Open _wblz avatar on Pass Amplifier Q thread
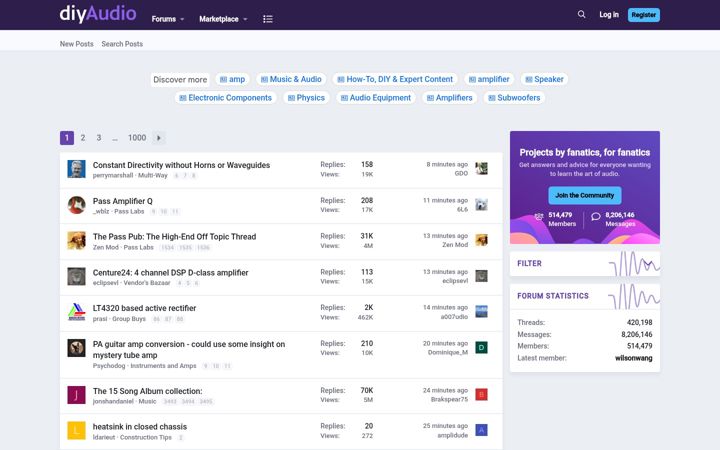 (76, 205)
